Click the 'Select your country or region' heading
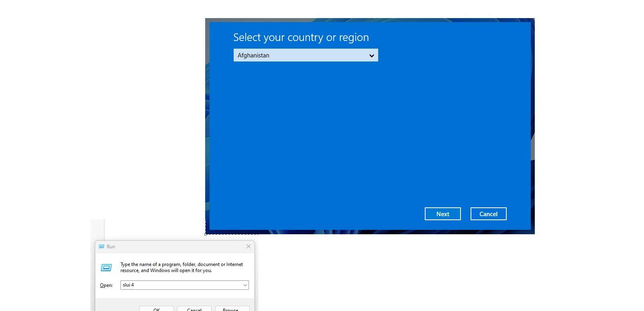Screen dimensions: 644x311 301,37
